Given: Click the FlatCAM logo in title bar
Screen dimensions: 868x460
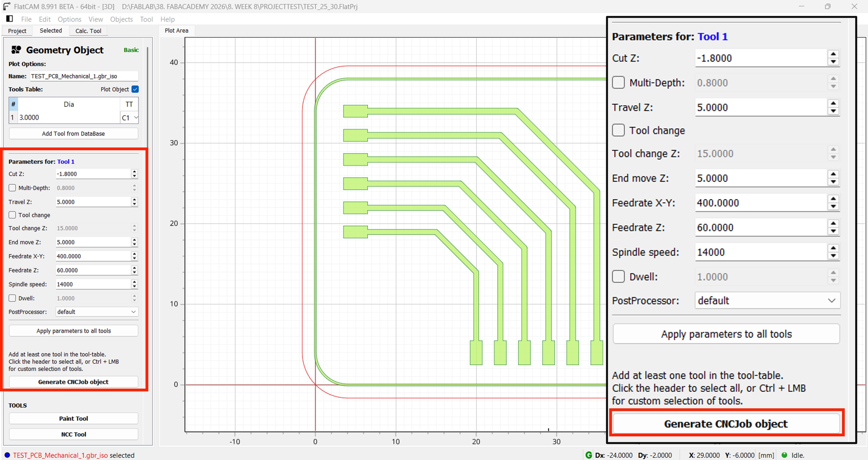Looking at the screenshot, I should tap(7, 6).
